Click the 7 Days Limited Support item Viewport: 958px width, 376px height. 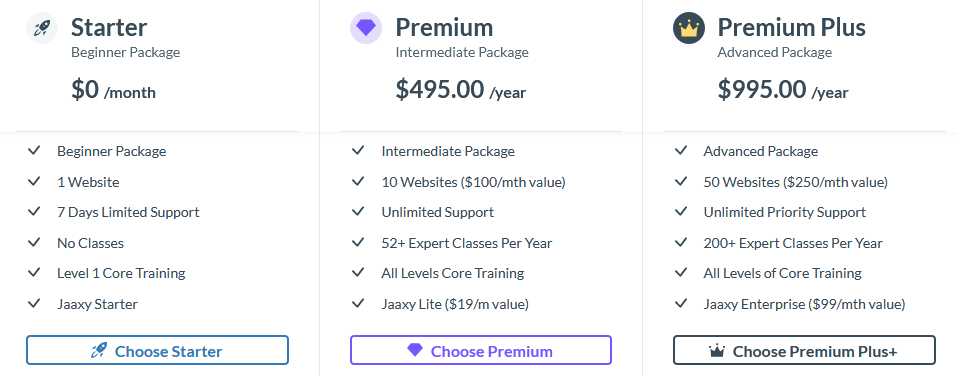coord(128,212)
